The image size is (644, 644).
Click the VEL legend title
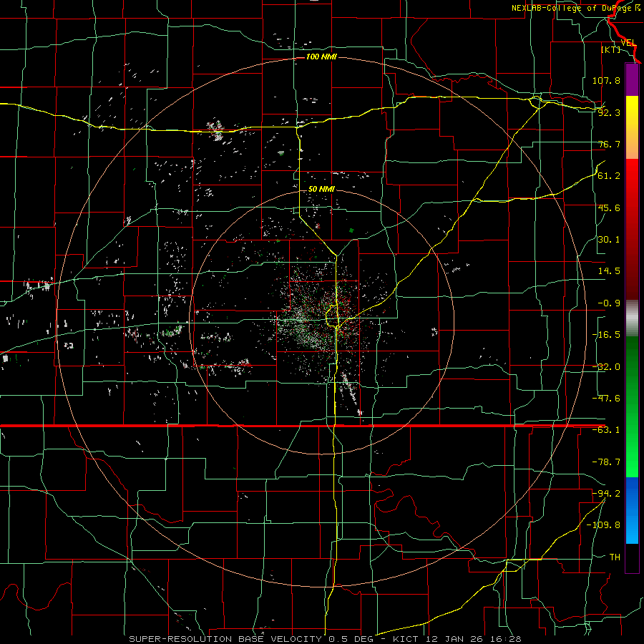point(628,43)
